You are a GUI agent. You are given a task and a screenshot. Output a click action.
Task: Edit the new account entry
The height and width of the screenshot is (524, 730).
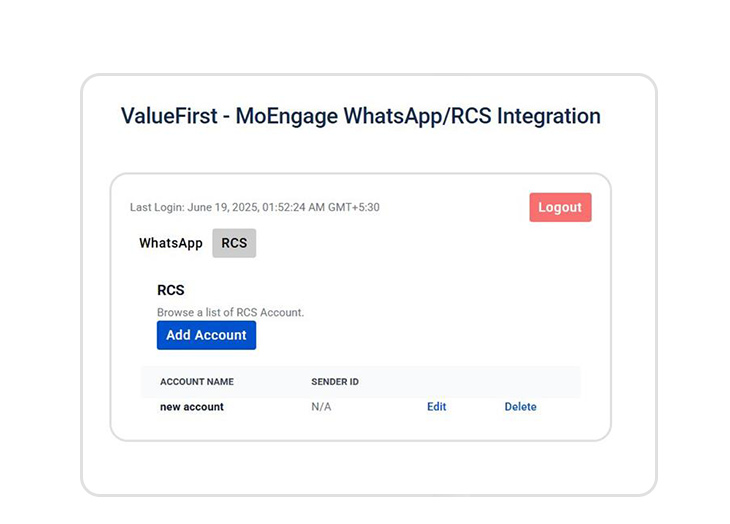click(436, 407)
